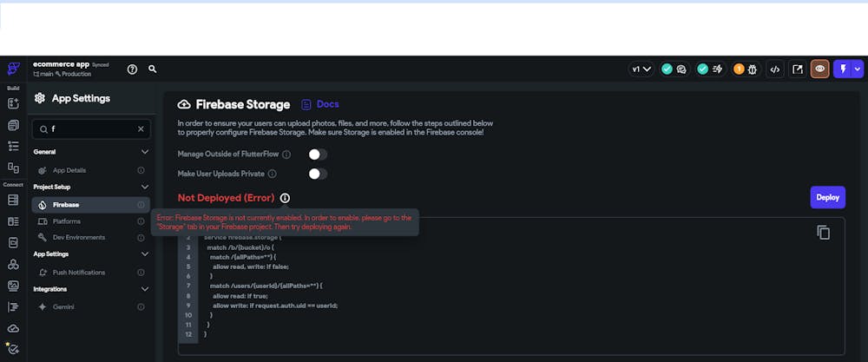Open the optimization lightning status icon

pos(718,69)
